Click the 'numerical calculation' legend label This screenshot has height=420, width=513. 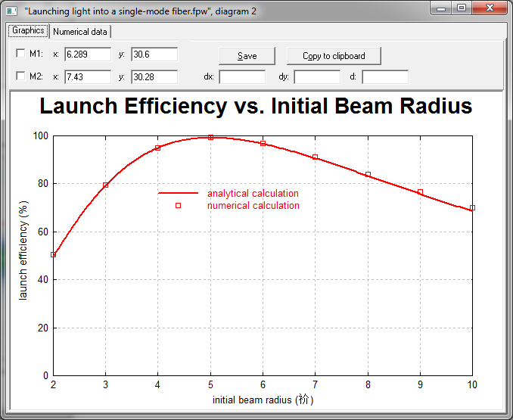click(x=253, y=205)
